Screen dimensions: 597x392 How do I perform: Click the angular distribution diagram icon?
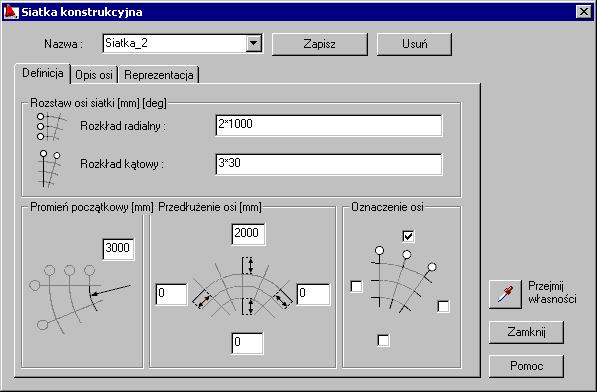(x=50, y=169)
